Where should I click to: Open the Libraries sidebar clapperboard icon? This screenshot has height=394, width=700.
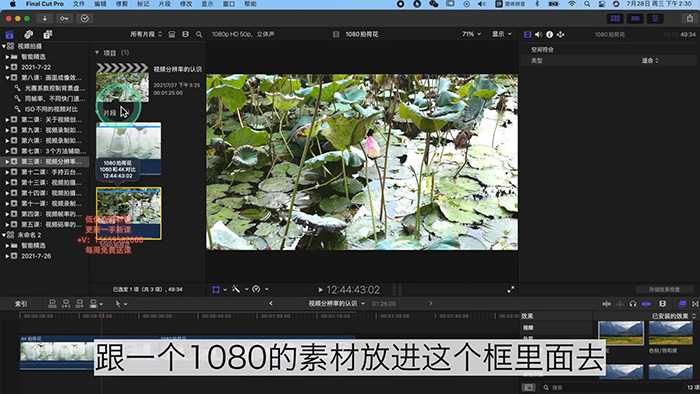coord(9,34)
